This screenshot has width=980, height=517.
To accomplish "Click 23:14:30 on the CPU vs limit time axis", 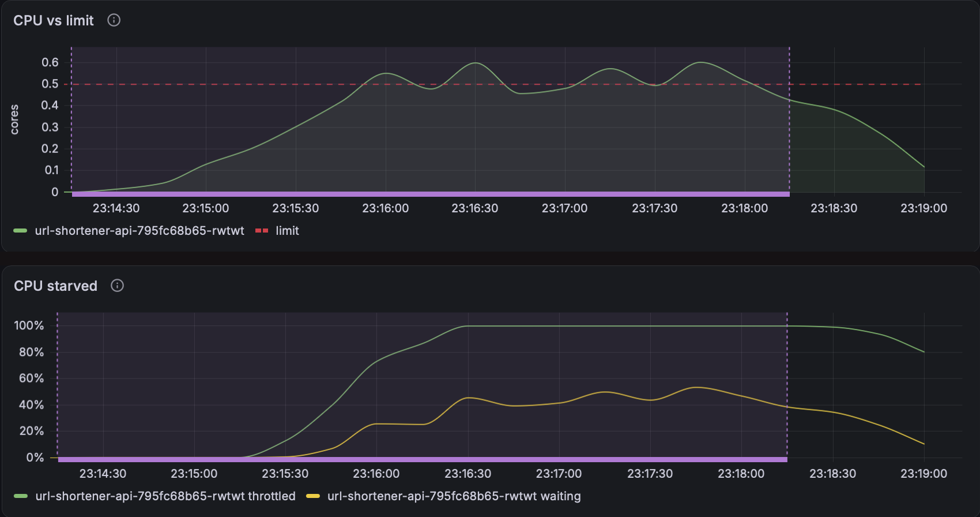I will click(x=116, y=208).
